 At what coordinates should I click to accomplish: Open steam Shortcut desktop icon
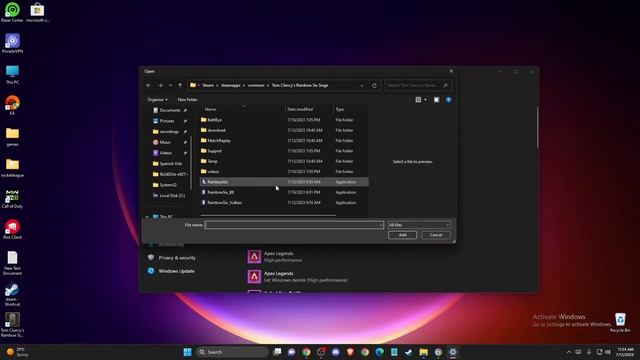(x=12, y=295)
